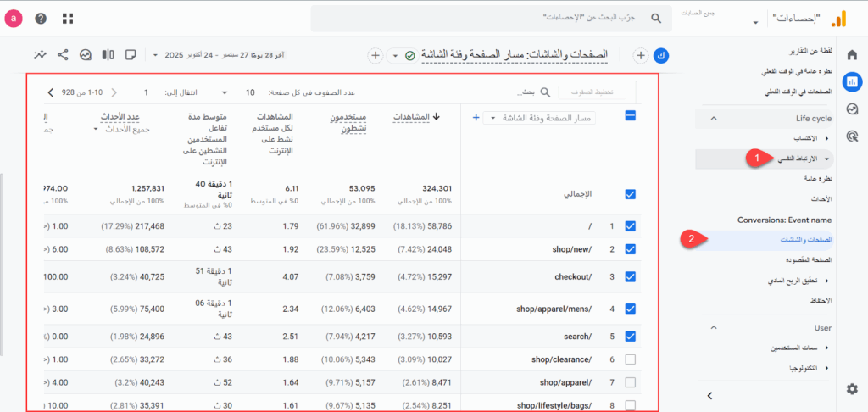The image size is (868, 412).
Task: Select الأحداث in the report menu
Action: point(817,199)
